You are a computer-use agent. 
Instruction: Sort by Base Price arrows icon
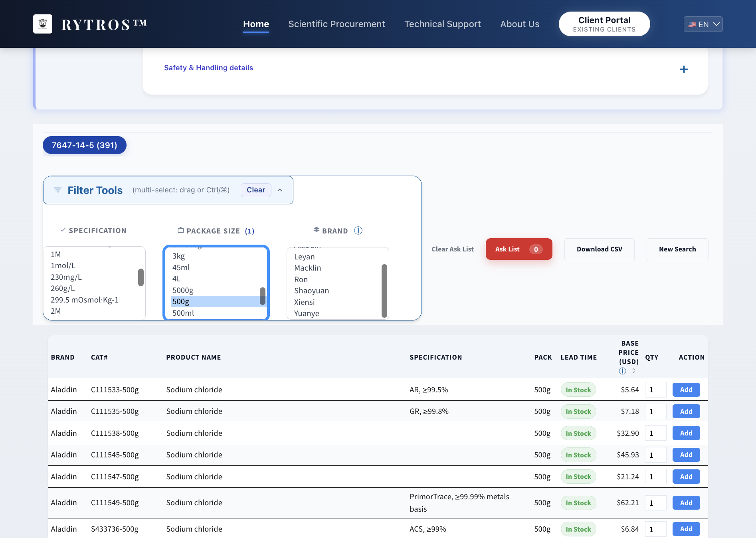(x=633, y=371)
